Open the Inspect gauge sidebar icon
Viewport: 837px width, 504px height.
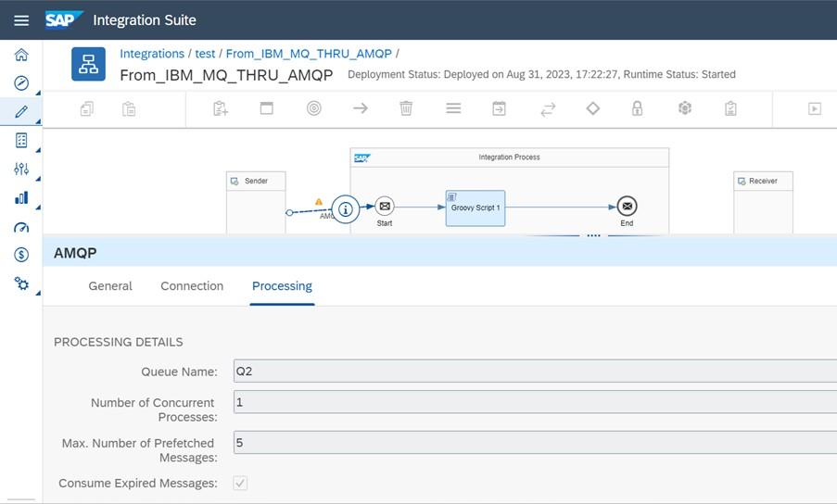(x=21, y=227)
